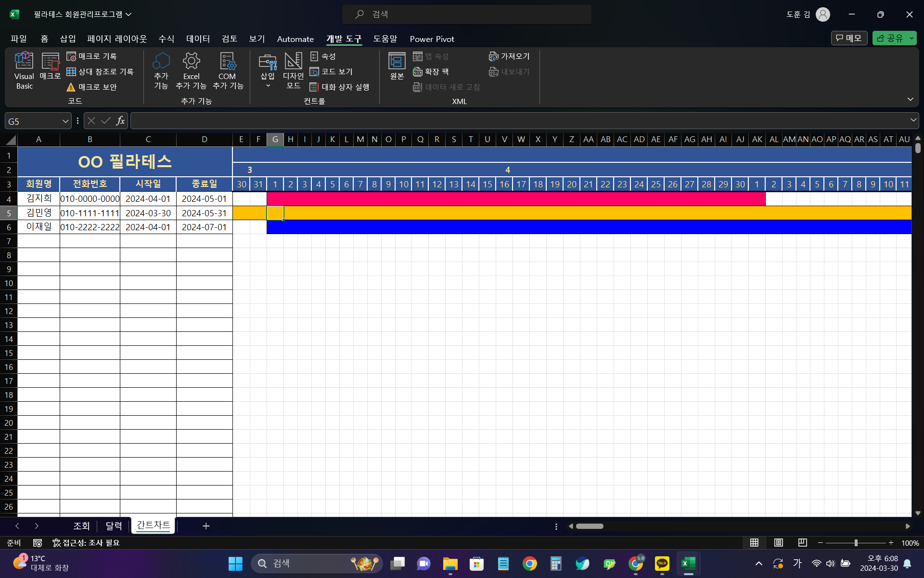Toggle 디자인 모드 design mode

[x=293, y=70]
